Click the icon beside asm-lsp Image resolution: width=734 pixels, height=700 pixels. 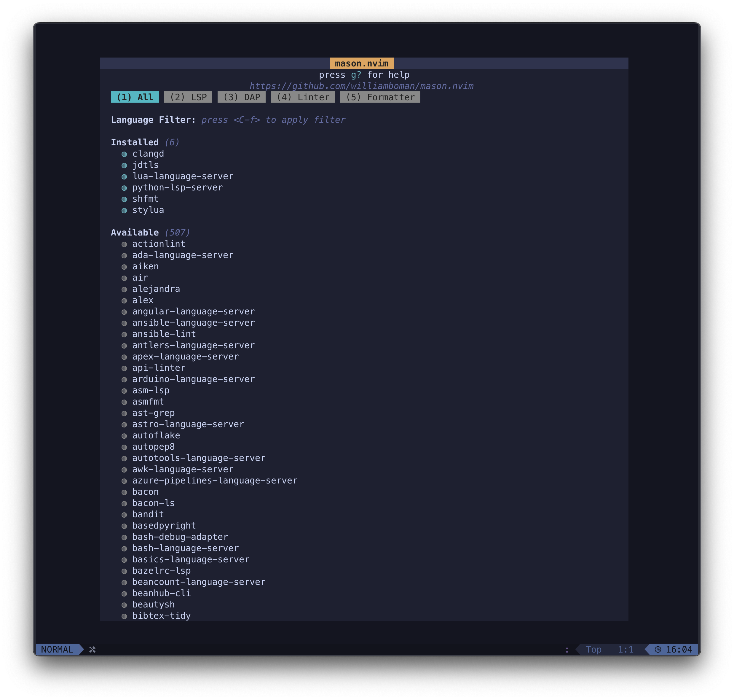pos(124,391)
